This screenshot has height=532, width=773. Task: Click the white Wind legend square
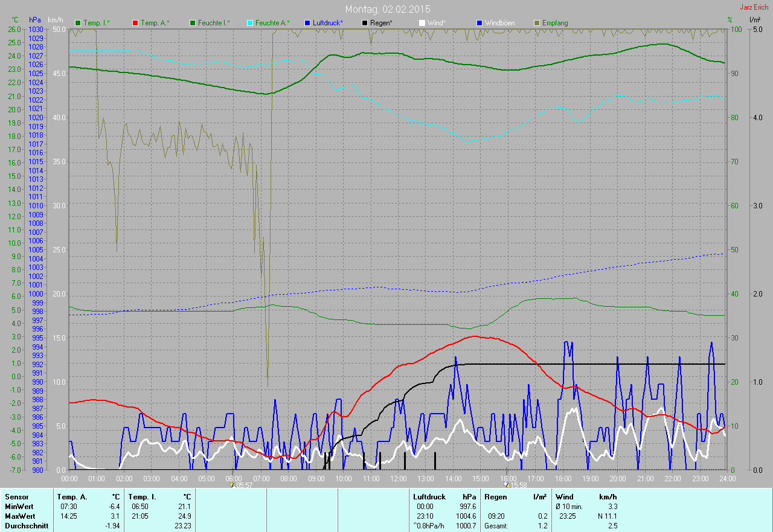(x=422, y=23)
